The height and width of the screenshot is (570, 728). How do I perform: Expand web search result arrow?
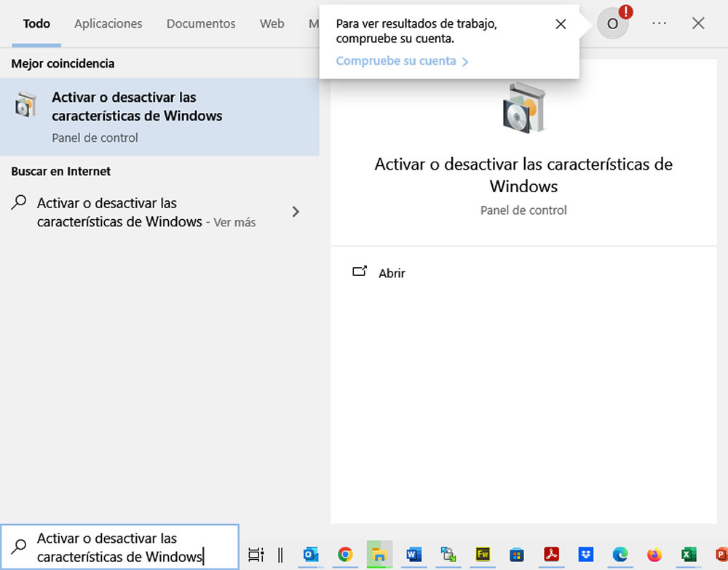[x=296, y=212]
